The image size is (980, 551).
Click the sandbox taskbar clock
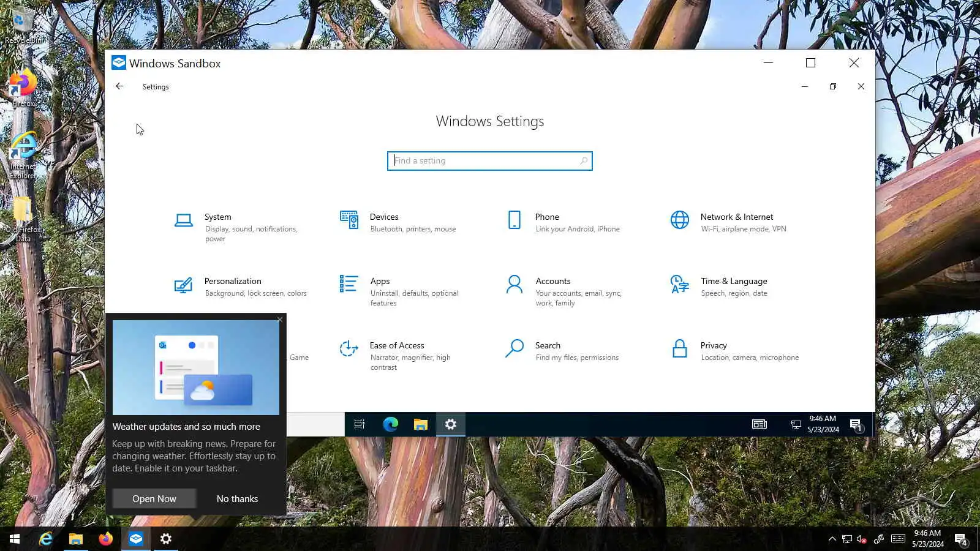pos(823,424)
